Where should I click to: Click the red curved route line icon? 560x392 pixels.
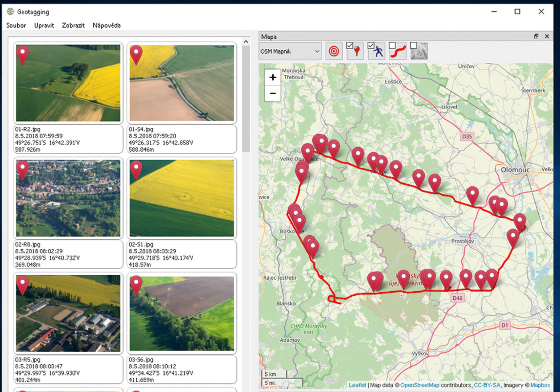pos(398,52)
